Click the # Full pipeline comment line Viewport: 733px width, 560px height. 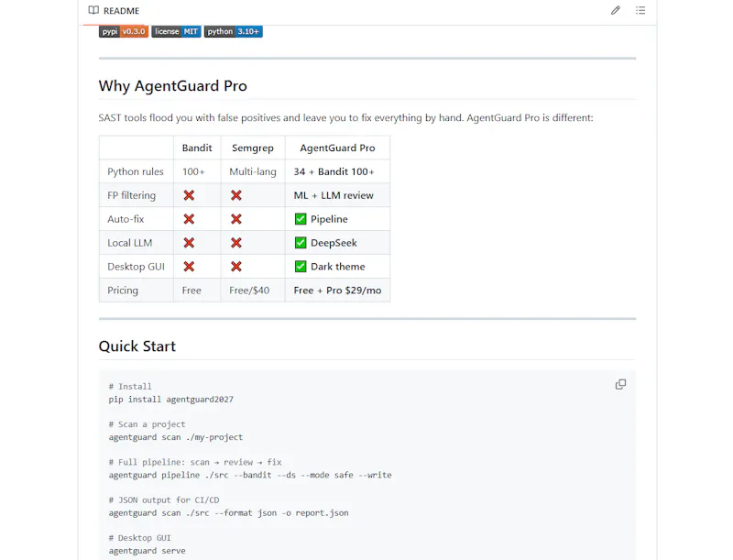click(195, 462)
